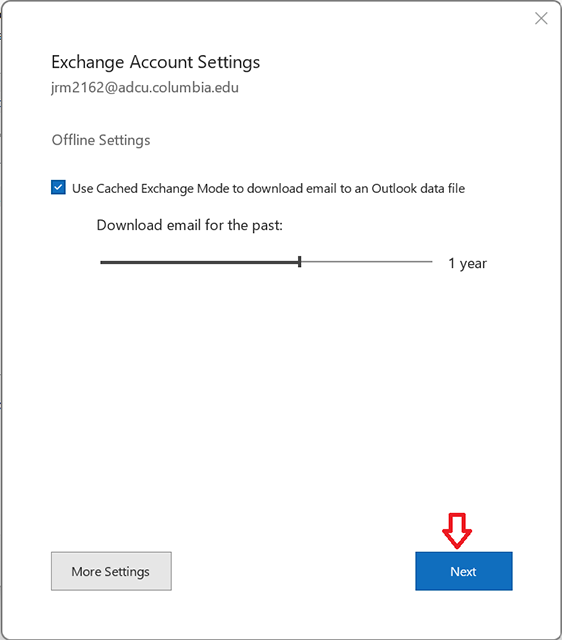Click the far right end of slider track
562x640 pixels.
(431, 262)
